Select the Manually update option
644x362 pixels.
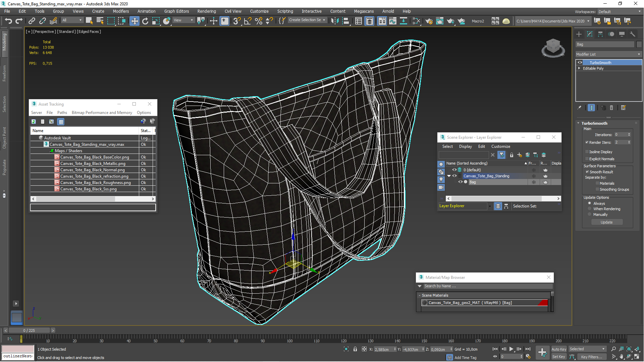coord(589,215)
